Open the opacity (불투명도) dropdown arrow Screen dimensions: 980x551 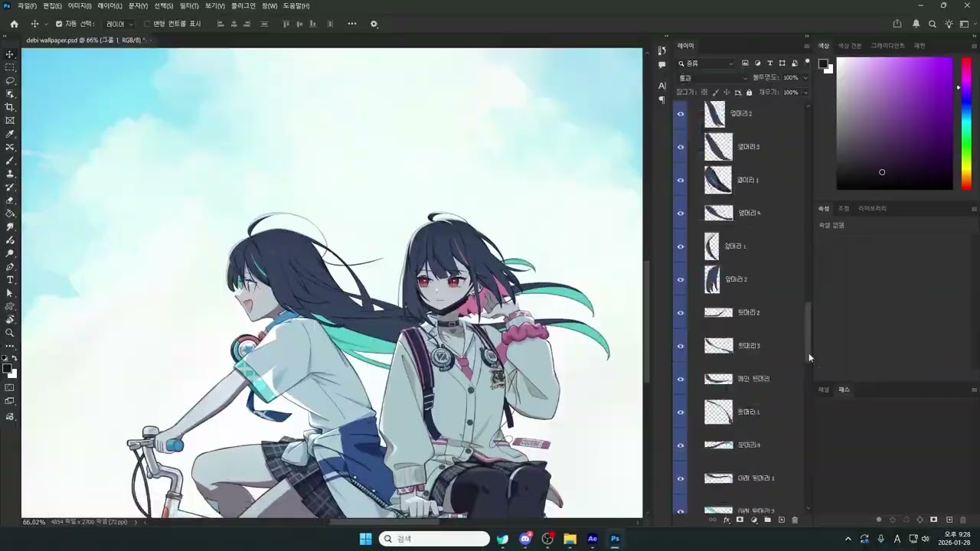tap(805, 78)
